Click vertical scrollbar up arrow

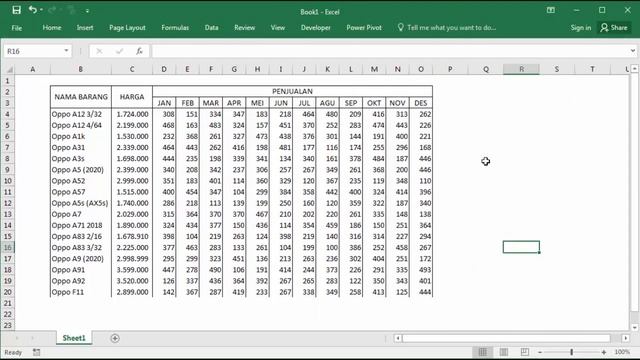(x=634, y=69)
